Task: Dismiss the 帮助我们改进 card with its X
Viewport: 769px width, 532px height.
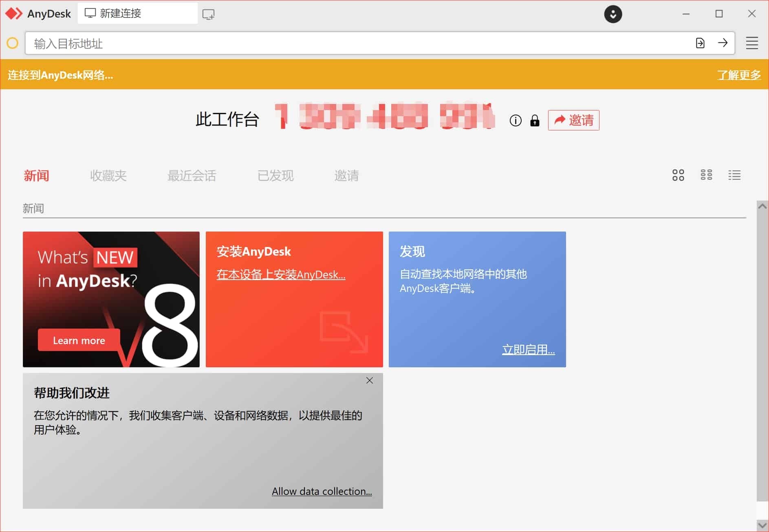Action: (x=369, y=380)
